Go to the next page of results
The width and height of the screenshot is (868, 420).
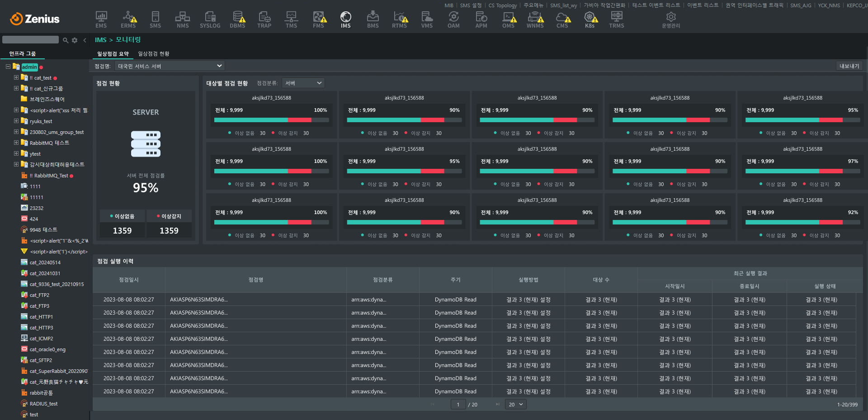(498, 405)
